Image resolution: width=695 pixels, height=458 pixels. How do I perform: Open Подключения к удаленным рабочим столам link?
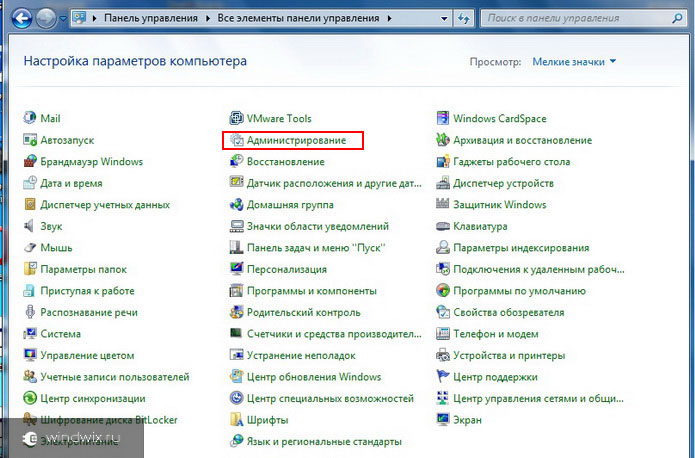click(539, 269)
